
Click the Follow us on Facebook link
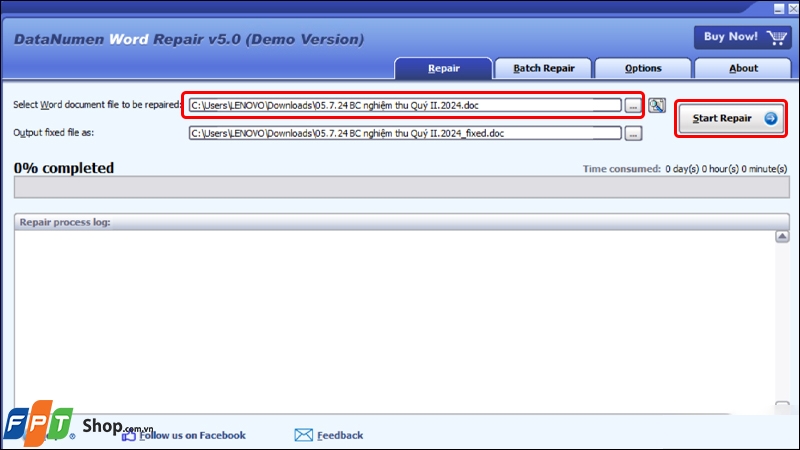click(192, 435)
